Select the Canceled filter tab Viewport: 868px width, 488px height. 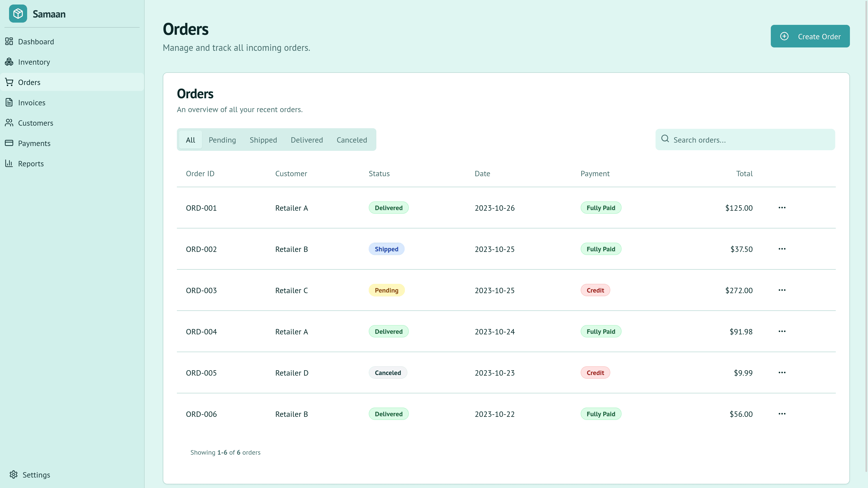[351, 140]
